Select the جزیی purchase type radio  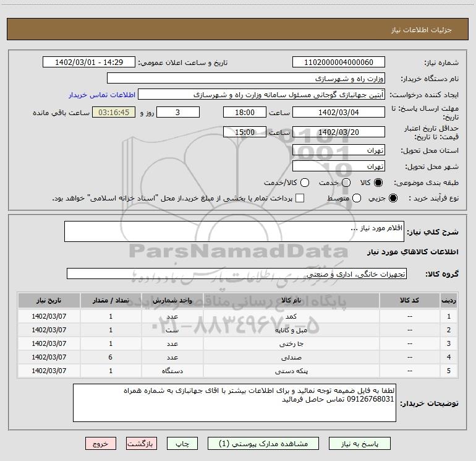393,198
